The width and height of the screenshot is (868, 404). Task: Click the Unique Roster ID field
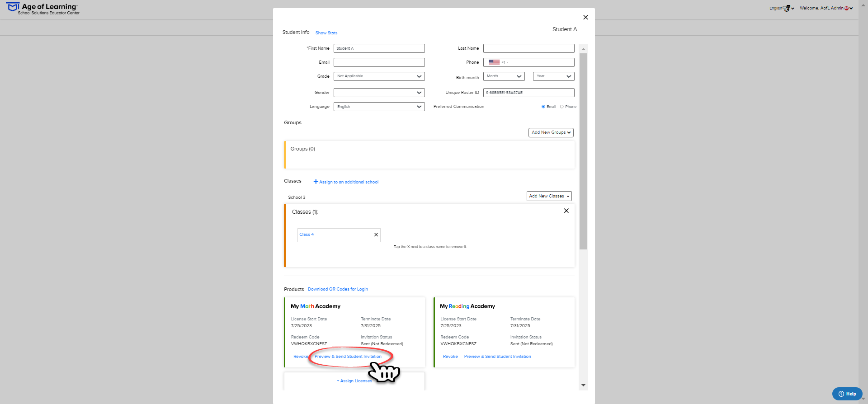click(x=529, y=93)
